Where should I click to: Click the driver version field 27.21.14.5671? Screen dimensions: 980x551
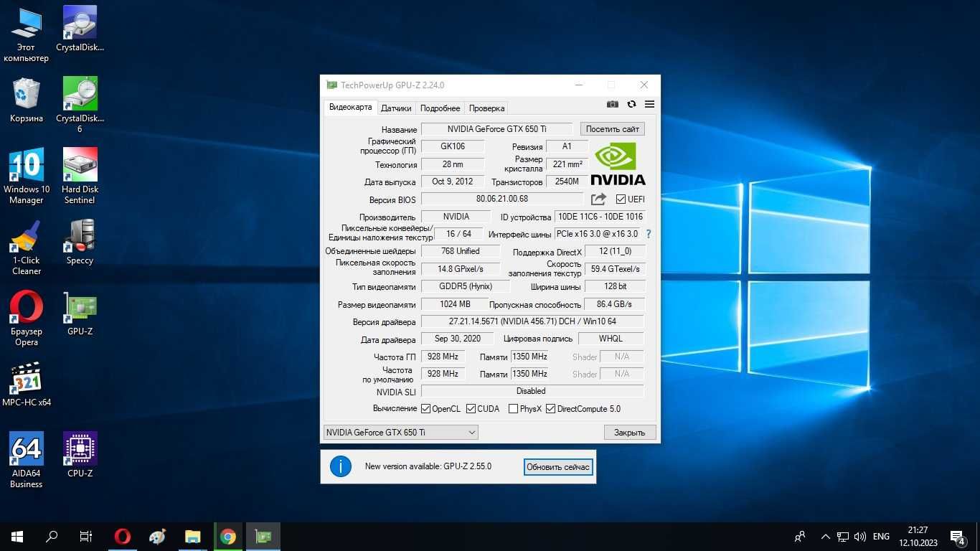pos(532,321)
